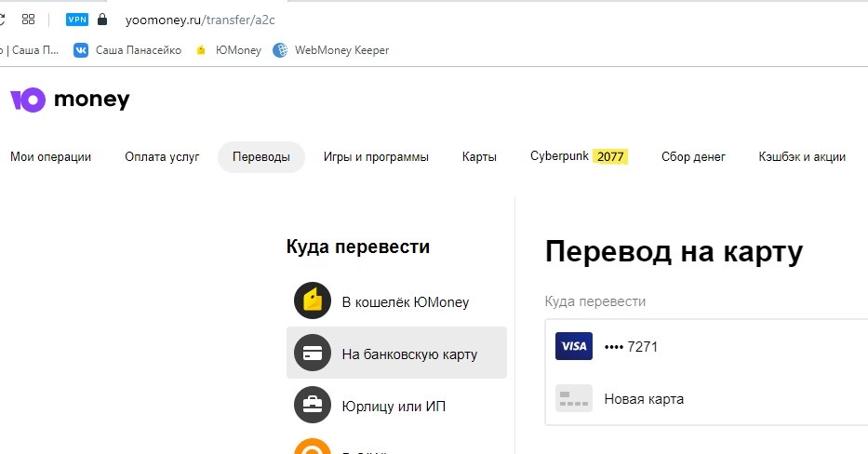
Task: Open the Саша П... bookmark on the left
Action: tap(30, 50)
